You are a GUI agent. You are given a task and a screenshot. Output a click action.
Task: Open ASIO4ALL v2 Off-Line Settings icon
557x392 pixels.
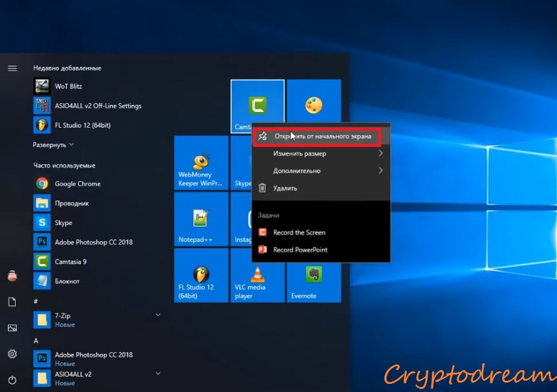42,106
